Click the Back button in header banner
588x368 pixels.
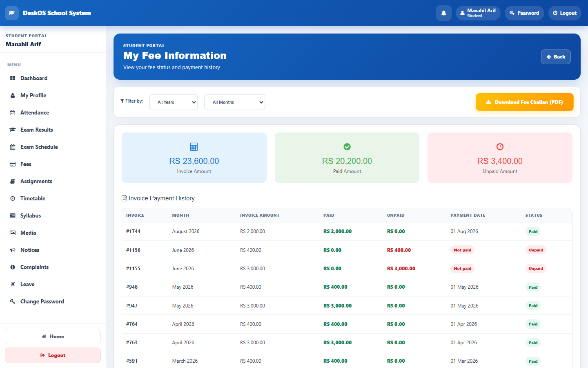[556, 57]
